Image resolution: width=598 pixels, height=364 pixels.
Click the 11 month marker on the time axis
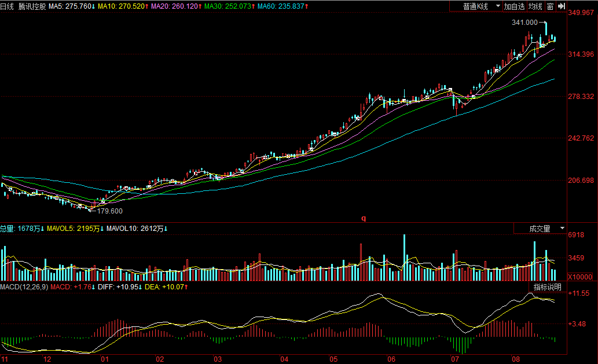4,359
